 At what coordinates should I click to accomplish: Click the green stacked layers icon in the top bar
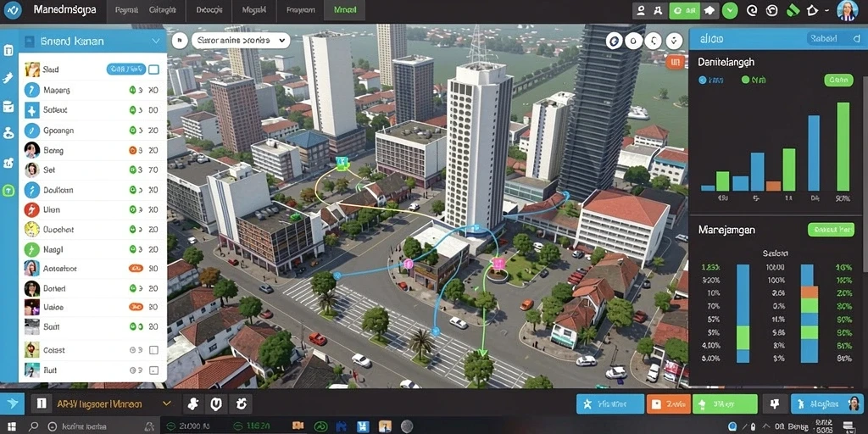point(793,10)
